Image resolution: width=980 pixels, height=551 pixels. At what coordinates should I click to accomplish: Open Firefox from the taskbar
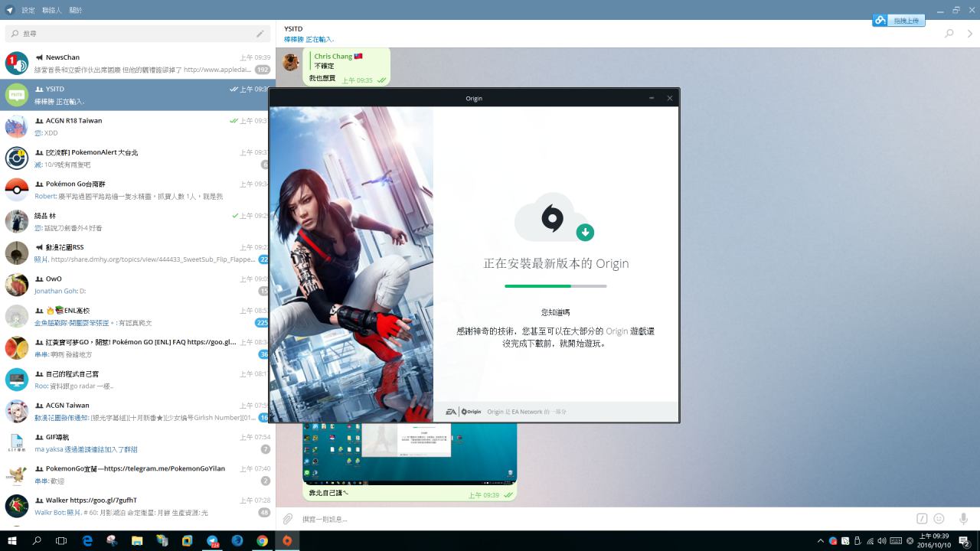[x=237, y=541]
